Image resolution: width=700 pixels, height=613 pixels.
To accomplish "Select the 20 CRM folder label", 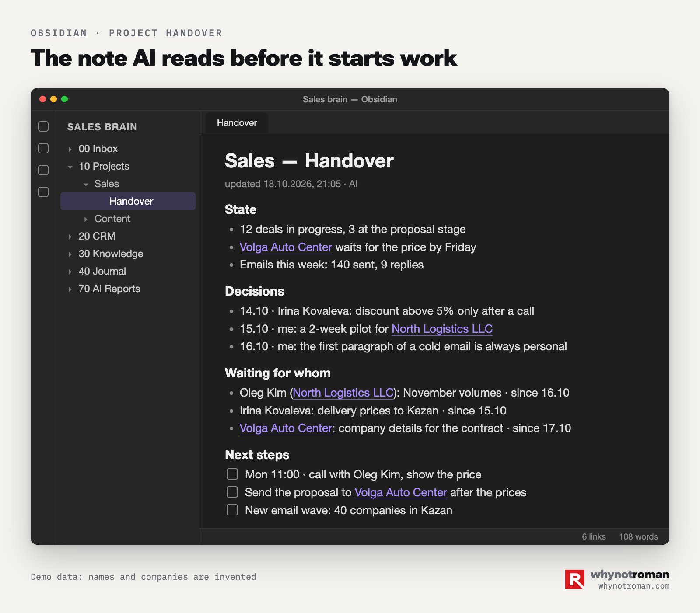I will [x=97, y=236].
